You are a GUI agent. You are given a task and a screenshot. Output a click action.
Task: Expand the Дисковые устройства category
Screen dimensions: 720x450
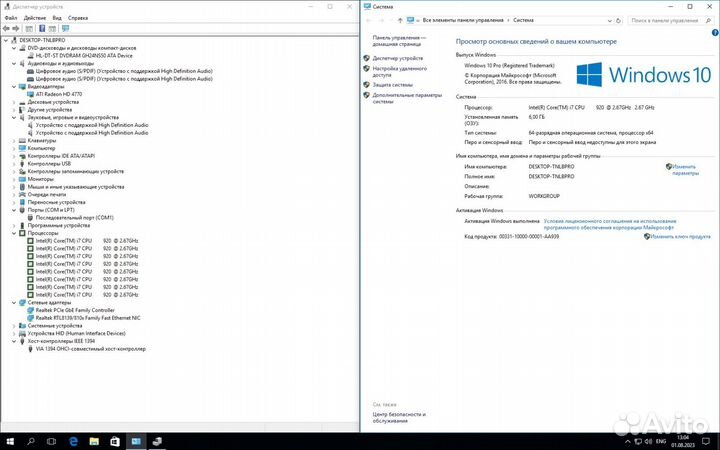click(14, 102)
